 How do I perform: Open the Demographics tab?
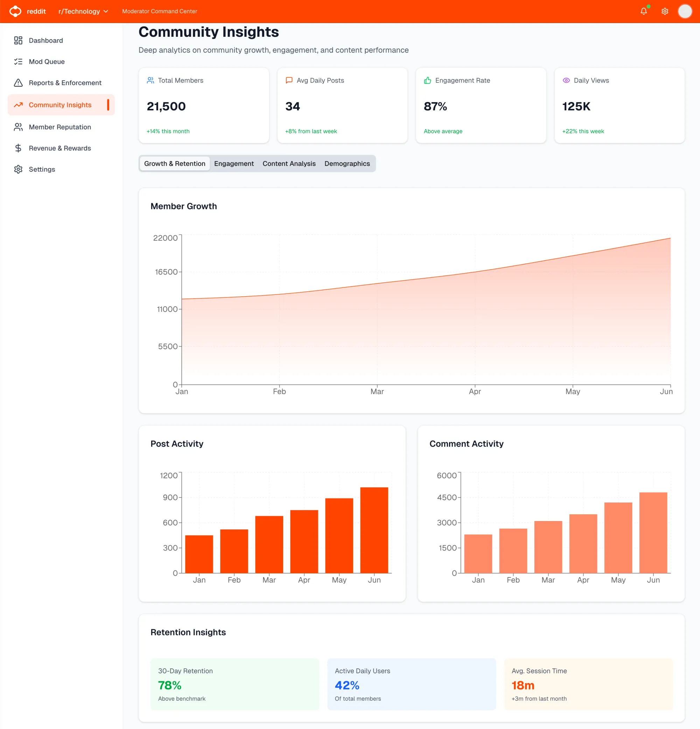347,163
